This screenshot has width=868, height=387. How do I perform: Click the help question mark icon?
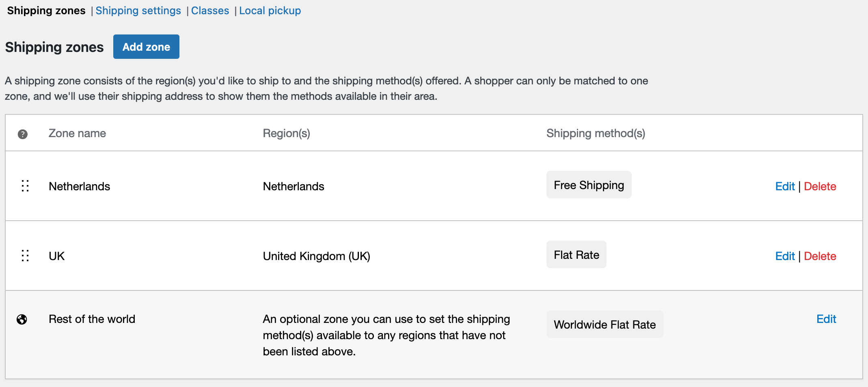tap(23, 134)
